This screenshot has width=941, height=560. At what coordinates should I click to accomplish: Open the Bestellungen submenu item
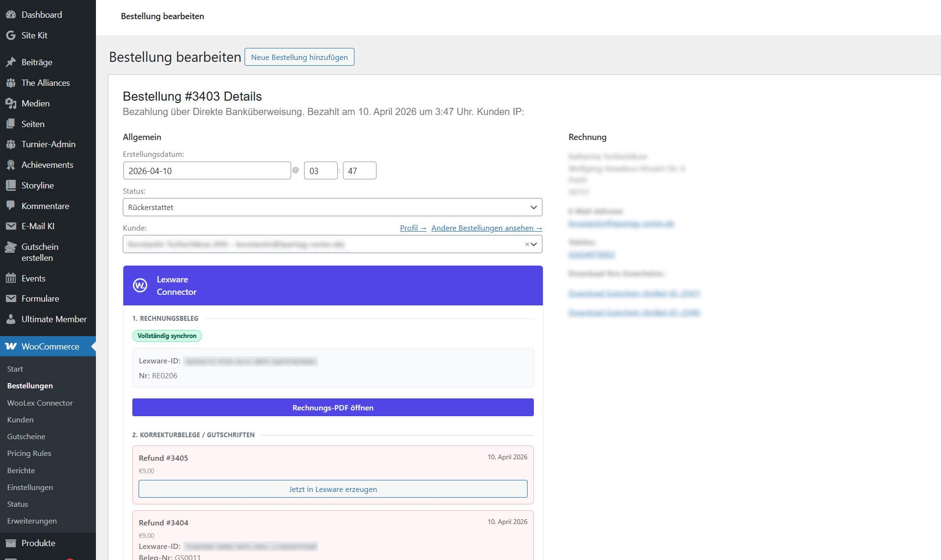tap(30, 386)
